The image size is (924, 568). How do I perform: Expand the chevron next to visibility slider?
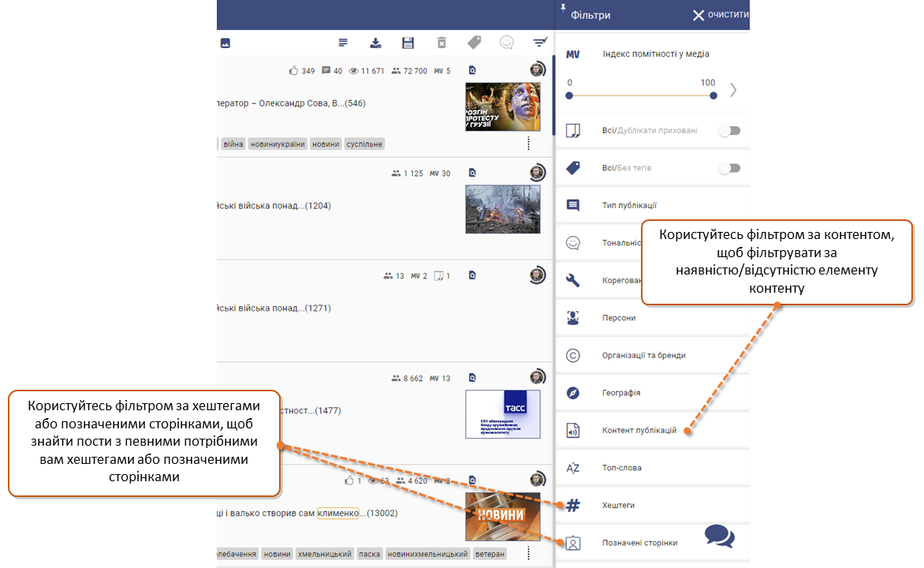point(733,90)
